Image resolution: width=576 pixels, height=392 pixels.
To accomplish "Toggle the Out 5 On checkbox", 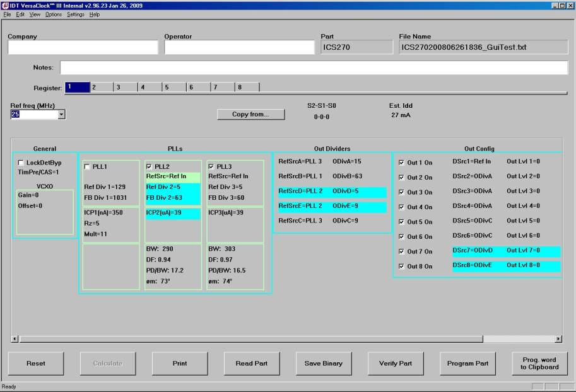I will pyautogui.click(x=401, y=222).
